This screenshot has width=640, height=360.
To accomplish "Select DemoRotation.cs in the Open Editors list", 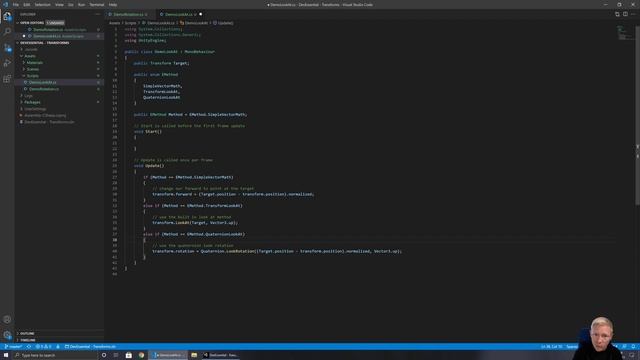I will click(x=59, y=29).
